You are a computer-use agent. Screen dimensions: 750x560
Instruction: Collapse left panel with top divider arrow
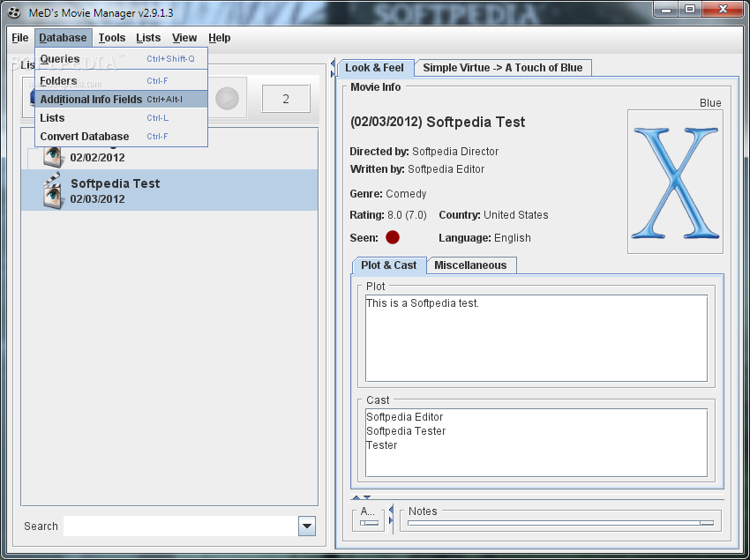(333, 63)
